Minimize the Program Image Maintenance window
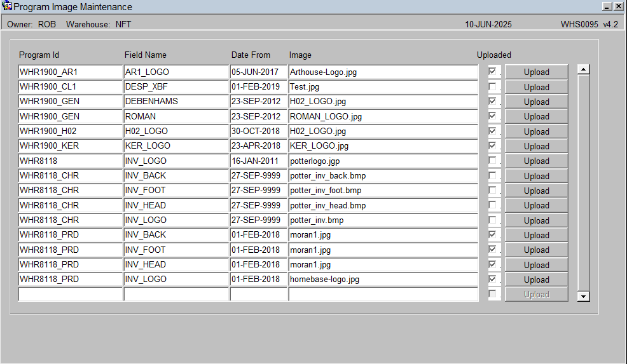 (607, 6)
